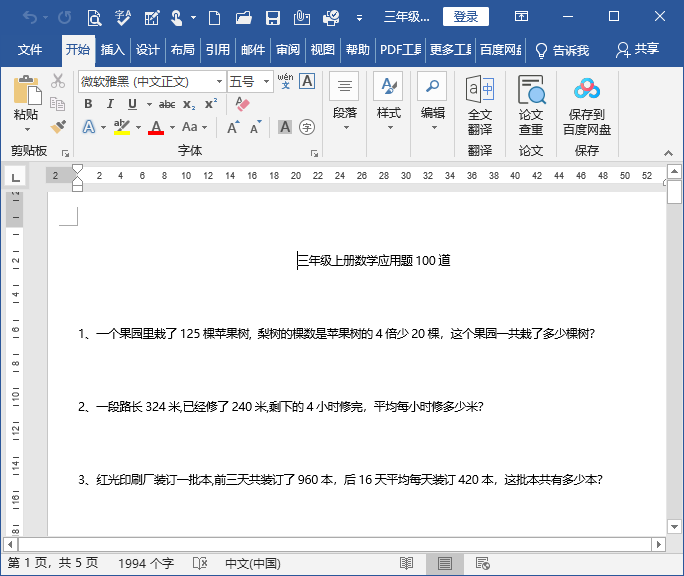The image size is (684, 576).
Task: Click the horizontal scrollbar right arrow
Action: [x=658, y=544]
